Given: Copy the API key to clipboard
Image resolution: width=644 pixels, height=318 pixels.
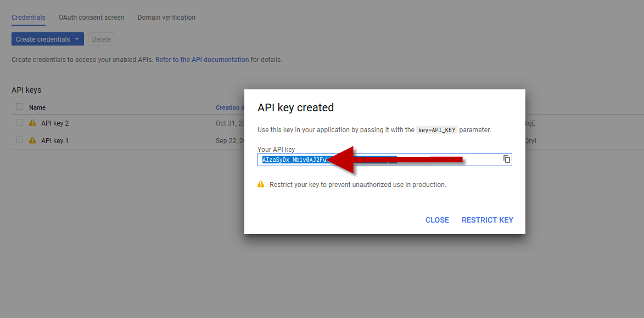Looking at the screenshot, I should [x=506, y=159].
